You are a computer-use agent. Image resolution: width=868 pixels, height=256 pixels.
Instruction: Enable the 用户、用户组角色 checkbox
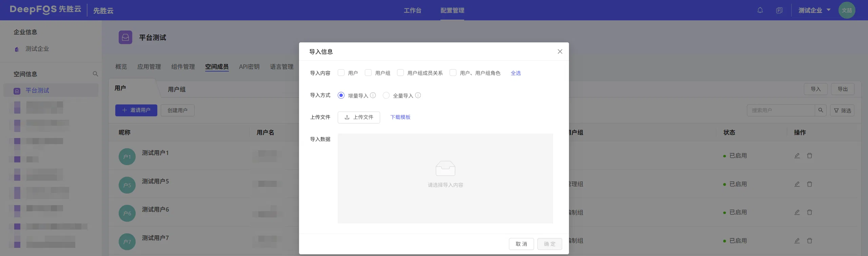[453, 73]
